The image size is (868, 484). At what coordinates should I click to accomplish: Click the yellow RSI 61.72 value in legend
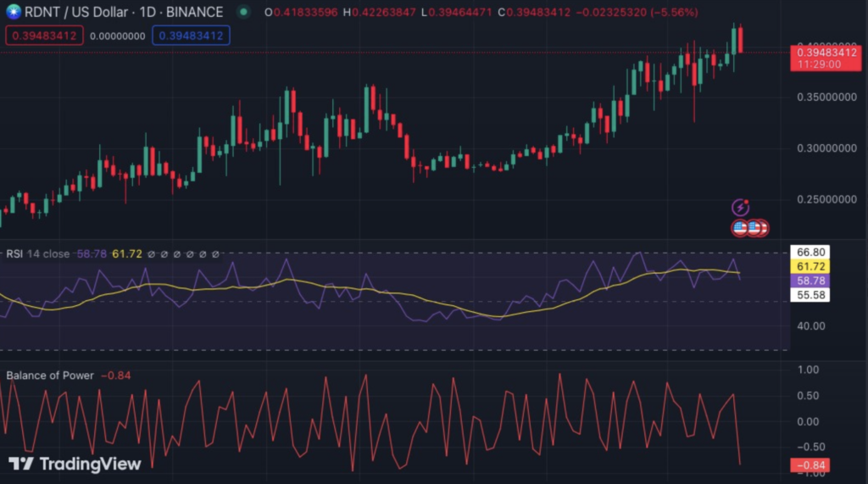[x=127, y=253]
